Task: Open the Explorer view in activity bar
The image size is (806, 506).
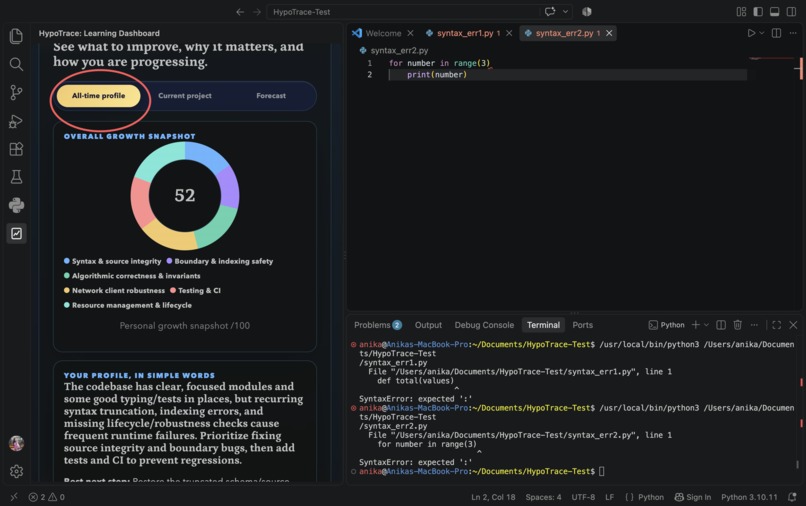Action: [16, 36]
